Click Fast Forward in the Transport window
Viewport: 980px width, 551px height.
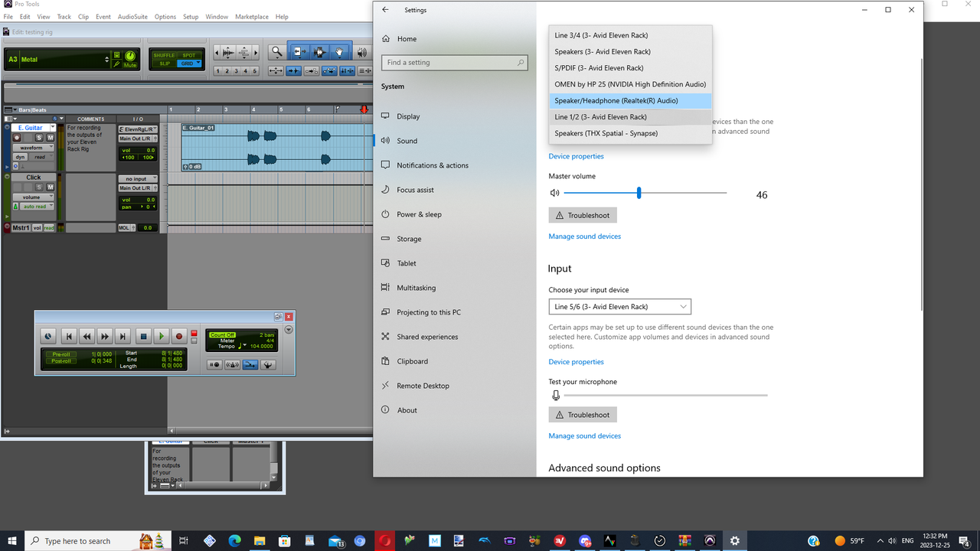(105, 336)
